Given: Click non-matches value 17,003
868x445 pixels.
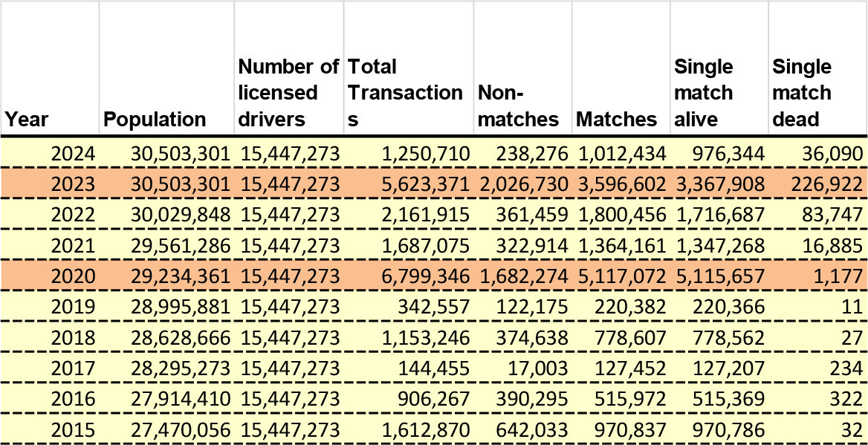Looking at the screenshot, I should pos(539,368).
